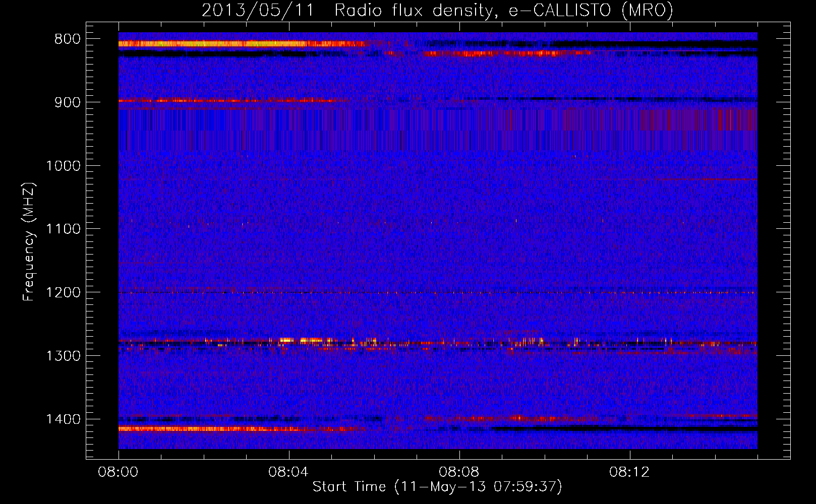Click the 1000 frequency tick label
Image resolution: width=816 pixels, height=504 pixels.
[63, 166]
